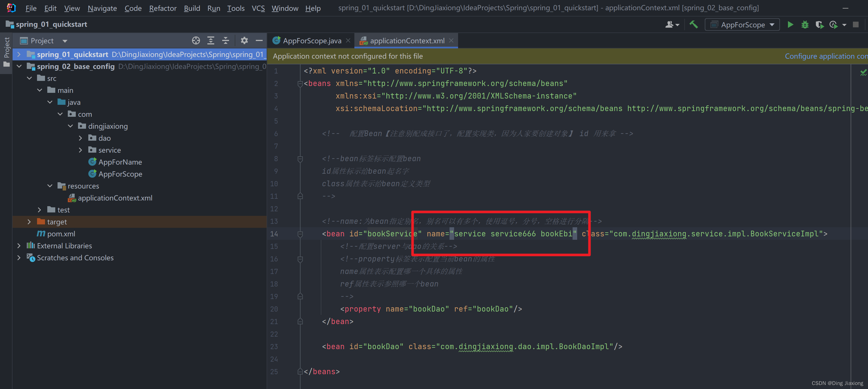This screenshot has width=868, height=389.
Task: Open the user profile account dropdown
Action: [672, 24]
